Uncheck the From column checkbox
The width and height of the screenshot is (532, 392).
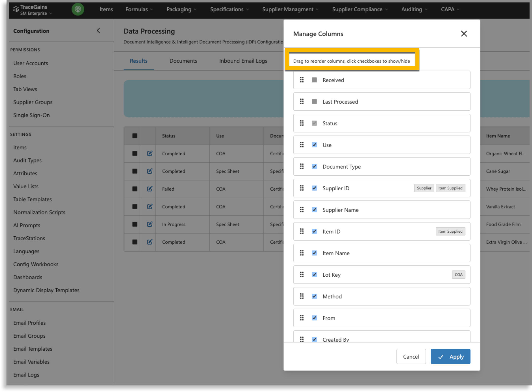click(314, 318)
